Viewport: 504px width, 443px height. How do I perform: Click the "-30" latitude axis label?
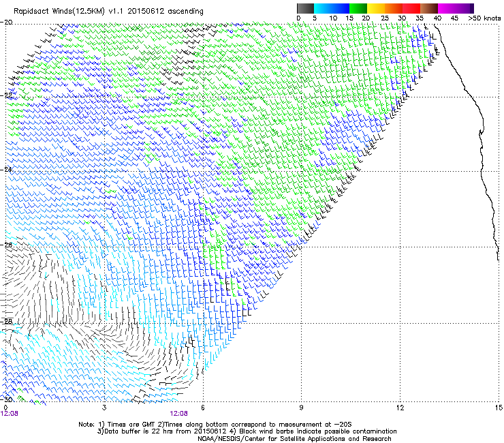pyautogui.click(x=6, y=399)
